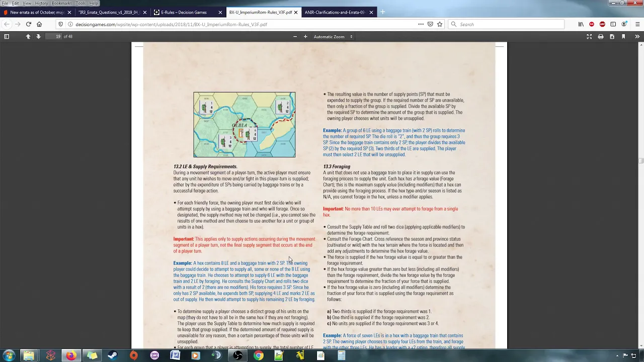Viewport: 644px width, 362px height.
Task: Switch to 'New errata as of October' tab
Action: pyautogui.click(x=38, y=12)
